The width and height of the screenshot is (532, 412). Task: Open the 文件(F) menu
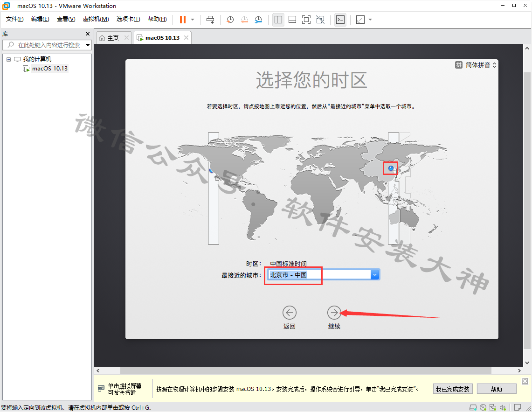(14, 19)
